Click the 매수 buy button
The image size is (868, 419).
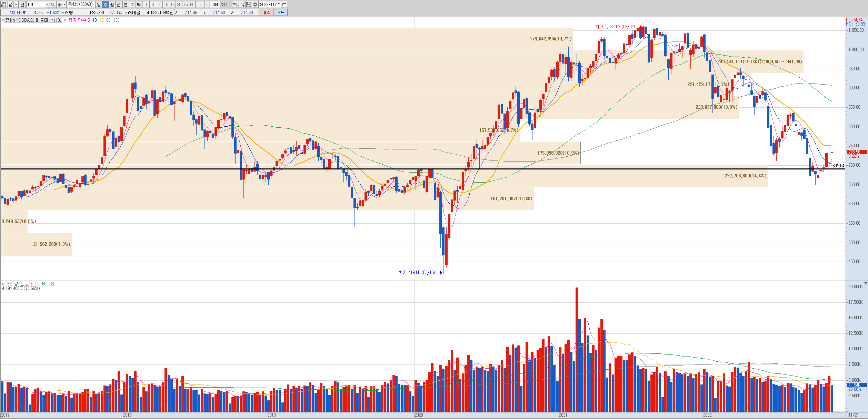click(x=266, y=12)
